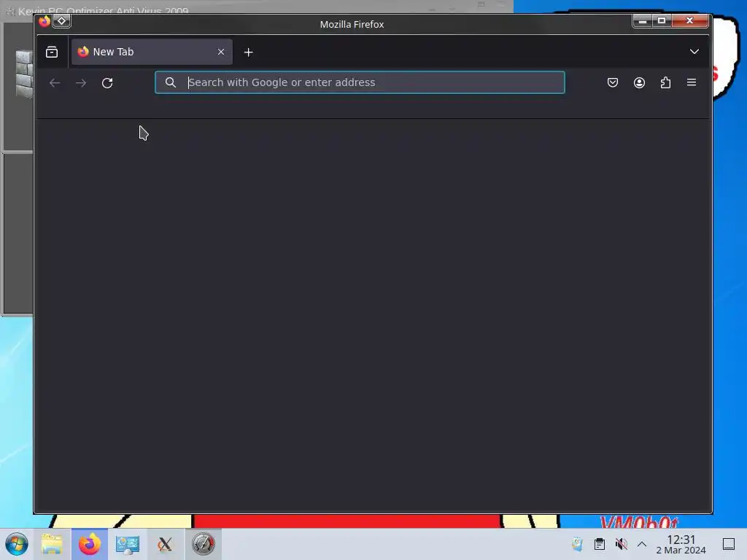747x560 pixels.
Task: Click the magnifier icon in address bar
Action: pyautogui.click(x=171, y=82)
